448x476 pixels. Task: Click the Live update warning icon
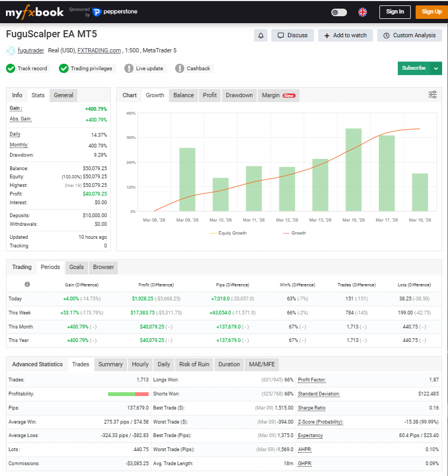click(129, 68)
